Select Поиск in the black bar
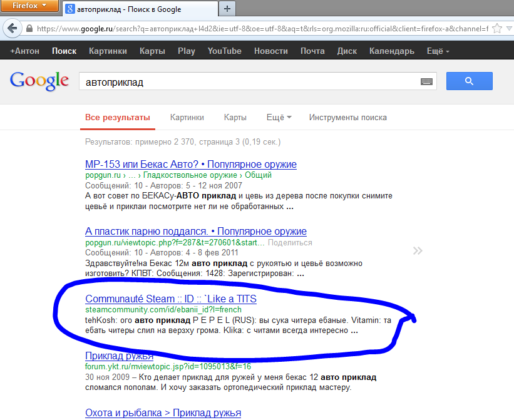Screen dimensions: 514x420 click(x=64, y=51)
